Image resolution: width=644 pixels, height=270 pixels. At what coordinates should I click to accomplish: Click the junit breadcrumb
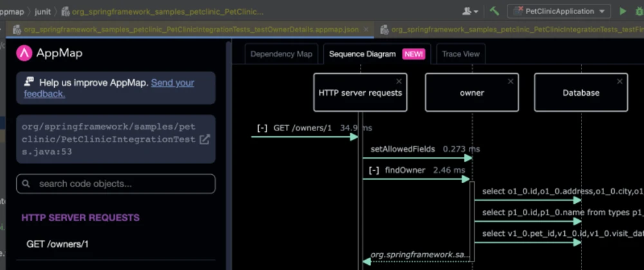pos(43,12)
